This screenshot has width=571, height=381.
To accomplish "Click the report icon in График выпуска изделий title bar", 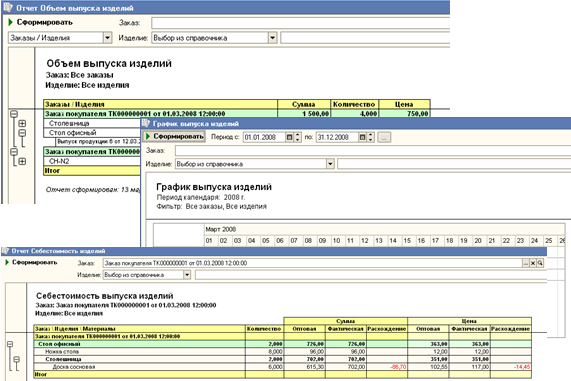I will tap(146, 123).
